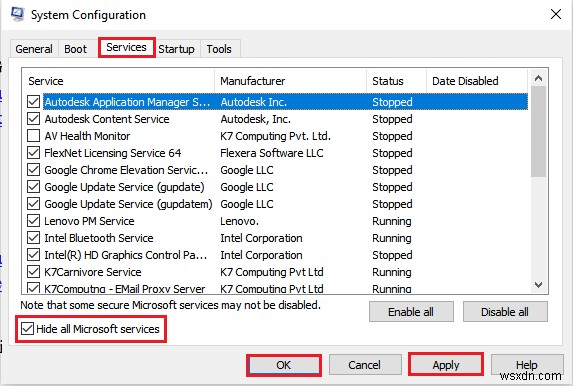This screenshot has width=573, height=386.
Task: Go to the Startup tab
Action: [177, 49]
